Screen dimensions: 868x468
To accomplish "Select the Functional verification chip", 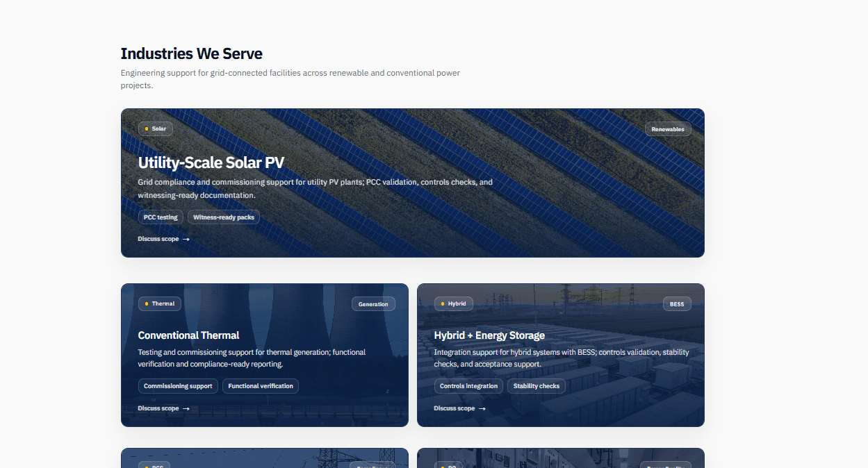I will point(261,386).
